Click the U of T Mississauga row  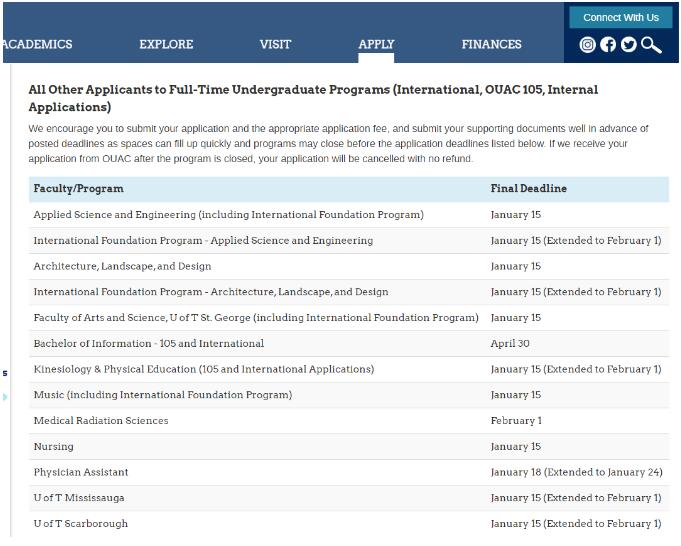(79, 498)
